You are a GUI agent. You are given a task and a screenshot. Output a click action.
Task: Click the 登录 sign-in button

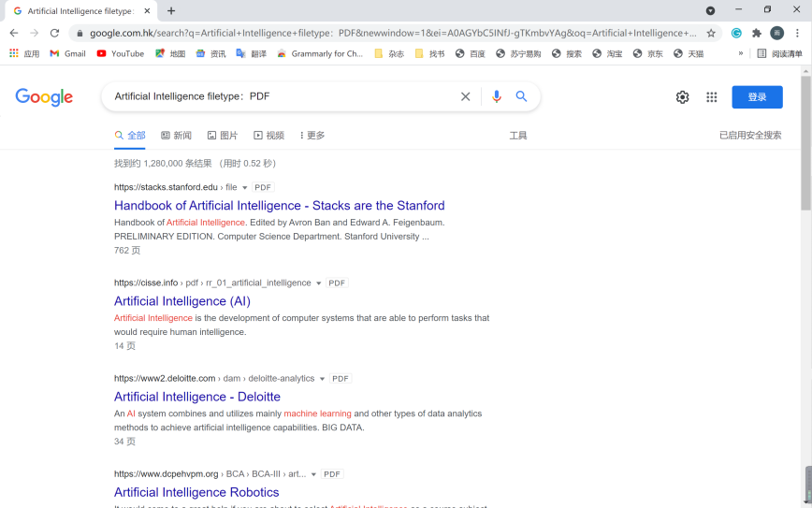point(757,97)
